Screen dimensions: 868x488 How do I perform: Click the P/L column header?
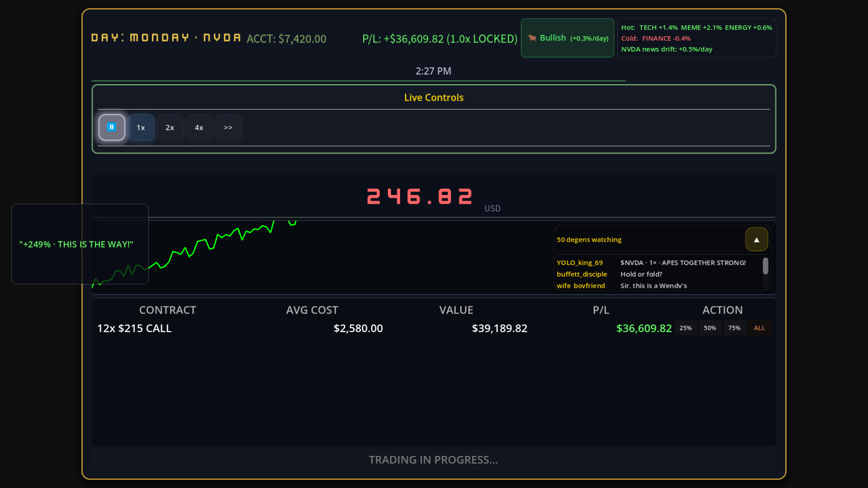tap(601, 310)
